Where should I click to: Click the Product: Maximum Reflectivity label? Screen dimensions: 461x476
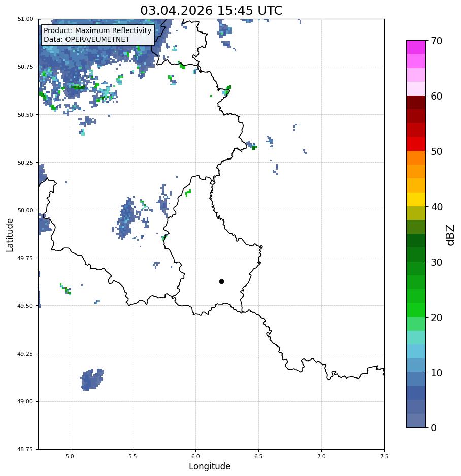pyautogui.click(x=97, y=30)
